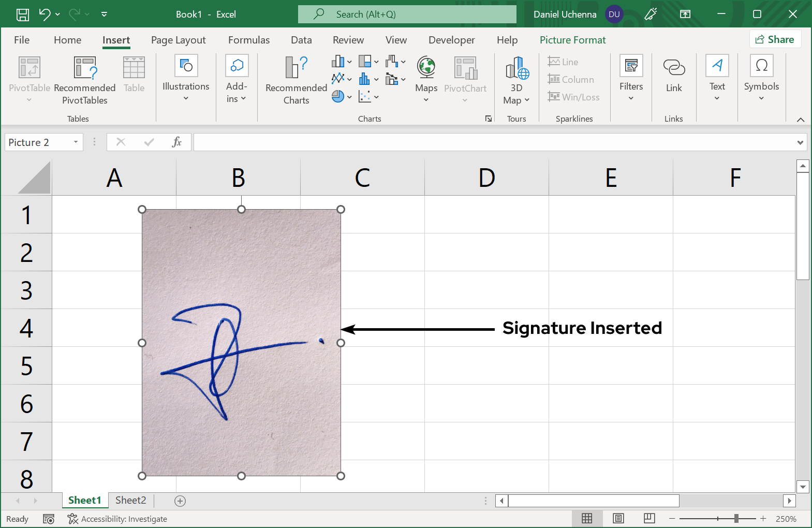Switch to Page Break Preview

[x=649, y=518]
